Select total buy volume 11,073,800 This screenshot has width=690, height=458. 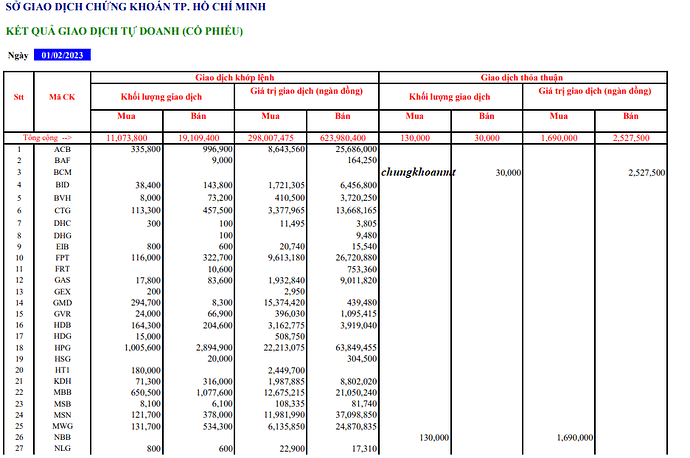127,138
